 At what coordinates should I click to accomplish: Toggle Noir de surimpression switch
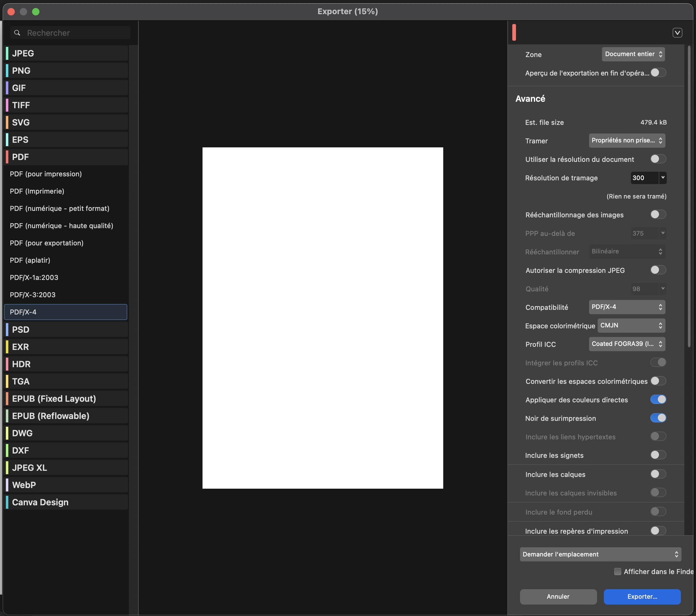pyautogui.click(x=657, y=418)
